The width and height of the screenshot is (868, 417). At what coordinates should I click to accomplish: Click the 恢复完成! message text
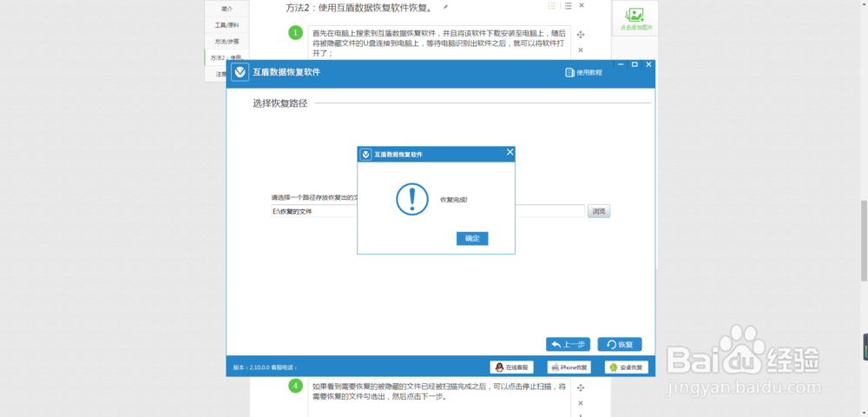[453, 199]
